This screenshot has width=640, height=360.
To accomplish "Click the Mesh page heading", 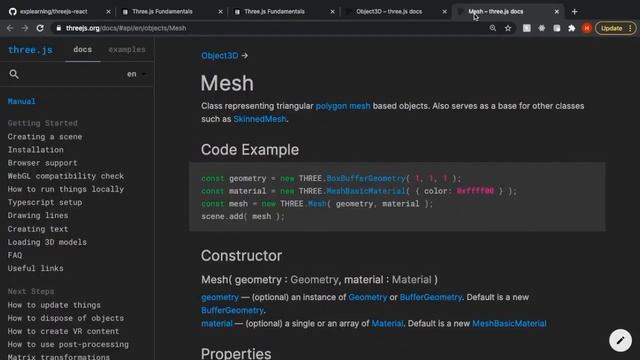I will pyautogui.click(x=227, y=83).
